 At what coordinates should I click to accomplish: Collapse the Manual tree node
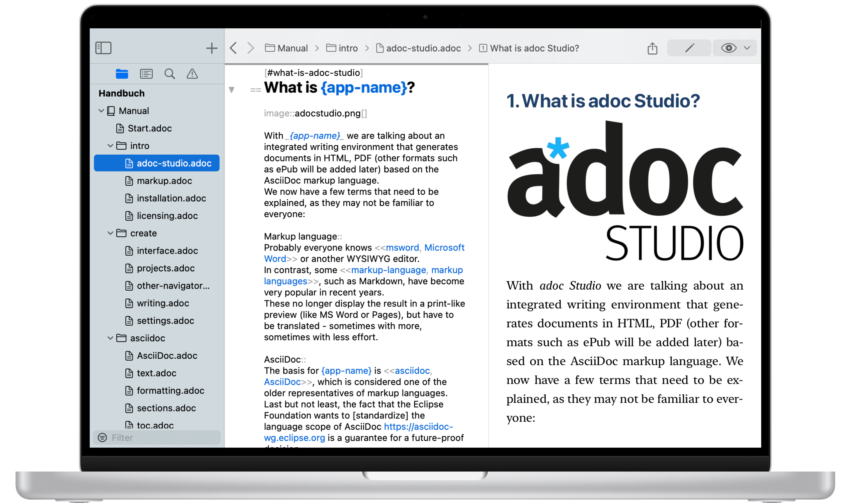(101, 111)
